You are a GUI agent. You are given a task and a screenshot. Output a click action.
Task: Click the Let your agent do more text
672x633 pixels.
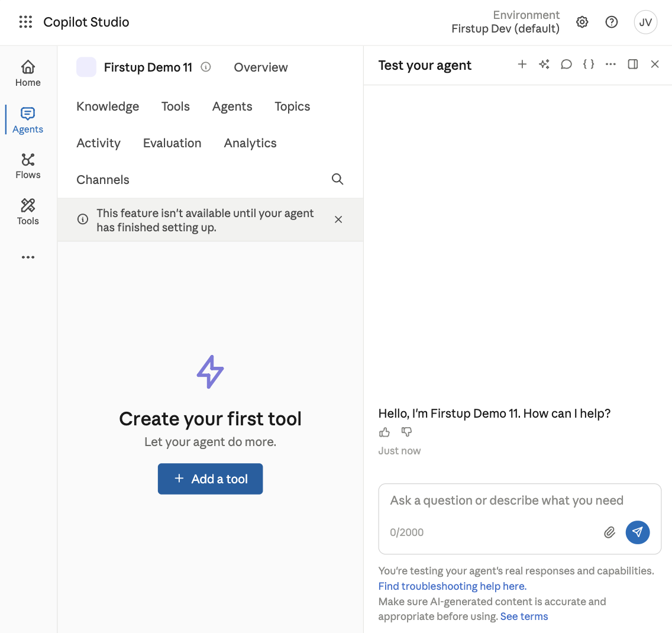point(210,442)
